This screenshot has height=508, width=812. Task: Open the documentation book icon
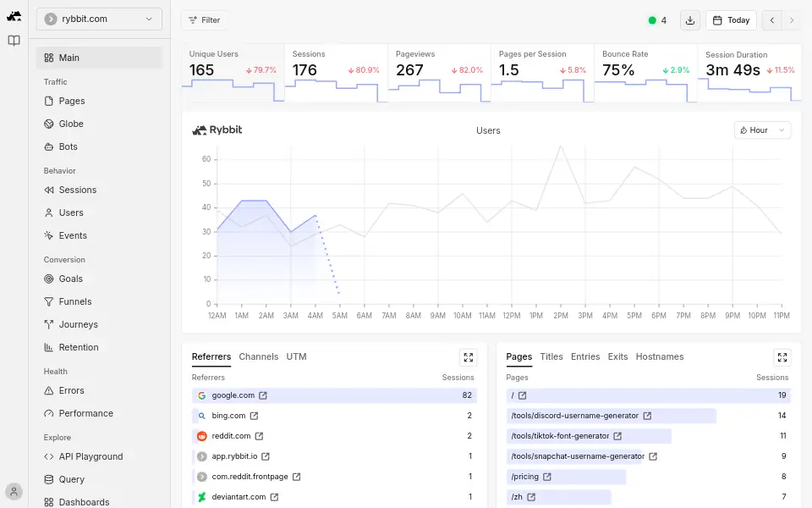click(x=14, y=41)
